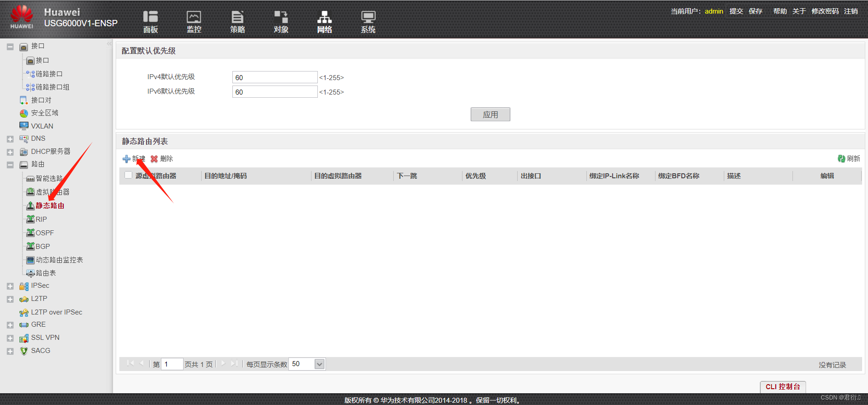Open OSPF routing item
The width and height of the screenshot is (868, 405).
pos(45,233)
